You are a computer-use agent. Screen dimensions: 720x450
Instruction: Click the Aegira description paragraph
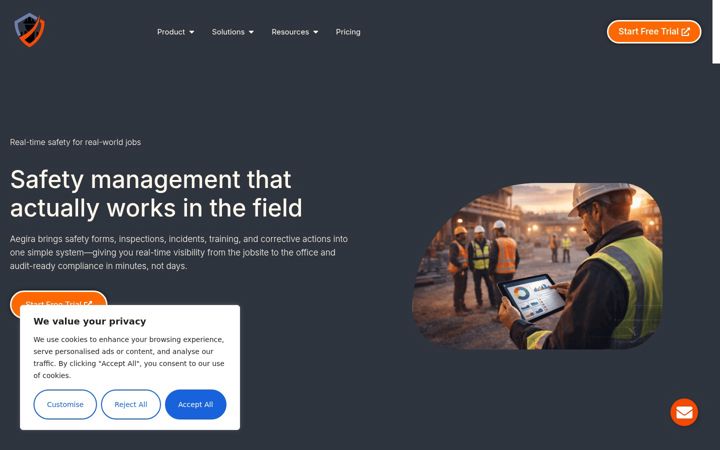coord(179,253)
